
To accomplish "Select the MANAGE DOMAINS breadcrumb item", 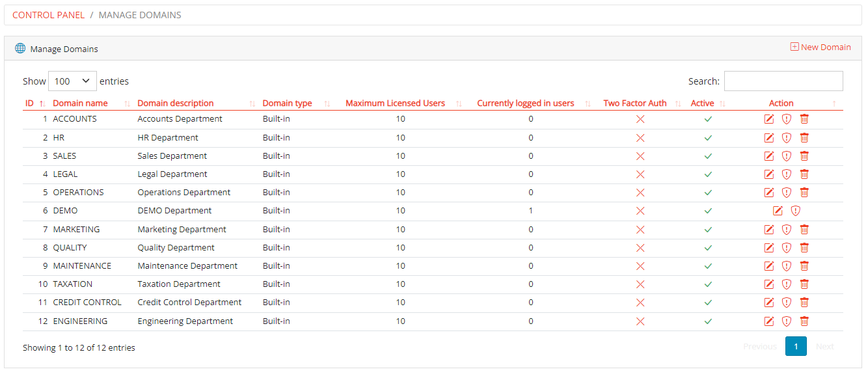I will click(x=140, y=14).
